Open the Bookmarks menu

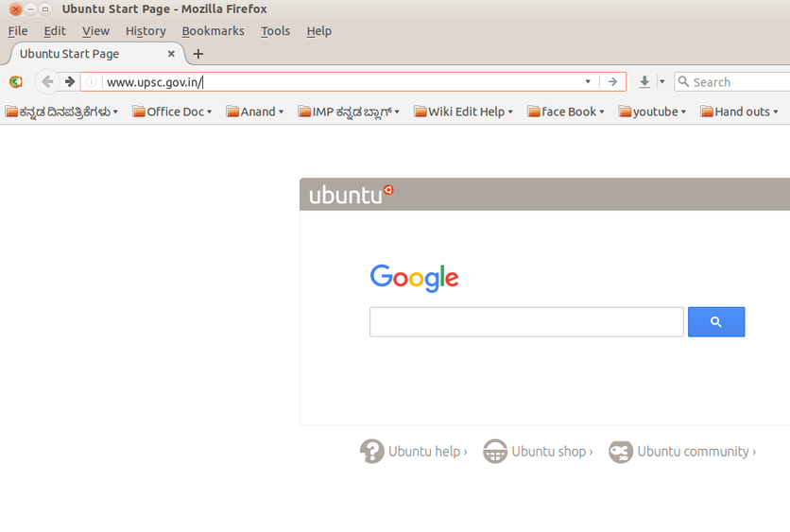click(213, 31)
